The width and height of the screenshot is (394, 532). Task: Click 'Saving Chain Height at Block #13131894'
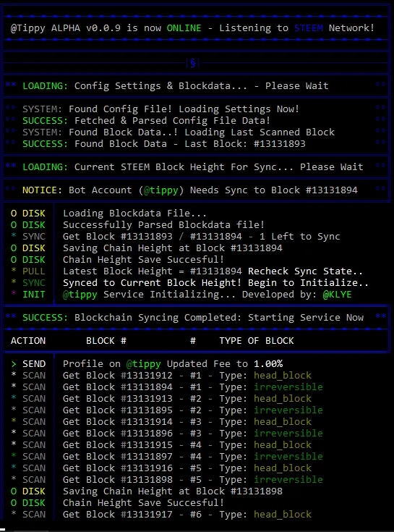[173, 248]
